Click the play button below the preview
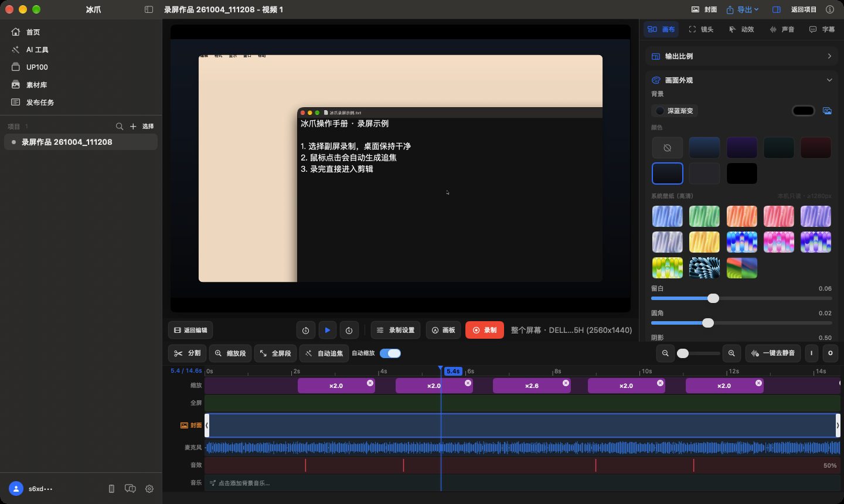Image resolution: width=844 pixels, height=504 pixels. pyautogui.click(x=327, y=330)
